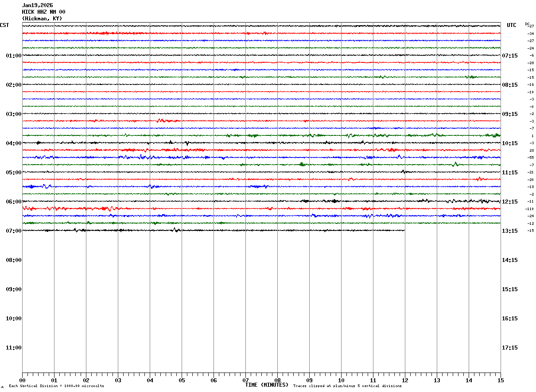Screen dimensions: 536x392
Task: Click the 03:00 CST row label
Action: click(14, 114)
